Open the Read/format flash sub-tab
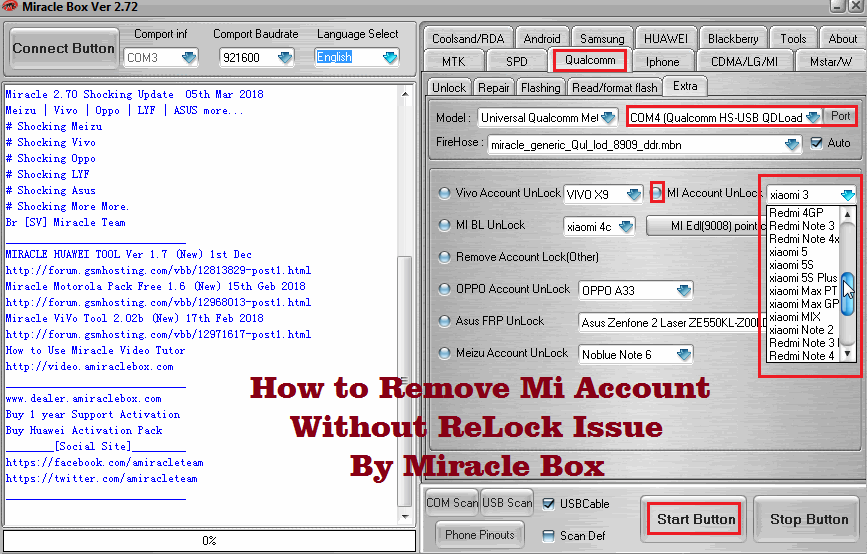Image resolution: width=867 pixels, height=554 pixels. tap(614, 87)
